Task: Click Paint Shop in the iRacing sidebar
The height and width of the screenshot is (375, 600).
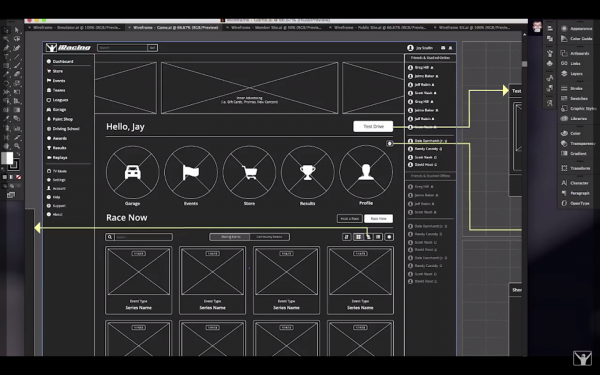Action: 60,119
